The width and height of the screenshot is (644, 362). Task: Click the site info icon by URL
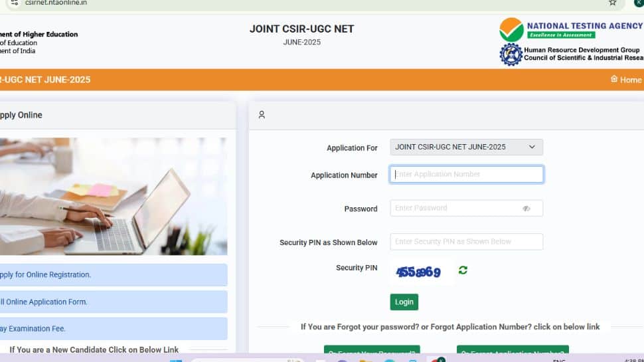point(15,3)
